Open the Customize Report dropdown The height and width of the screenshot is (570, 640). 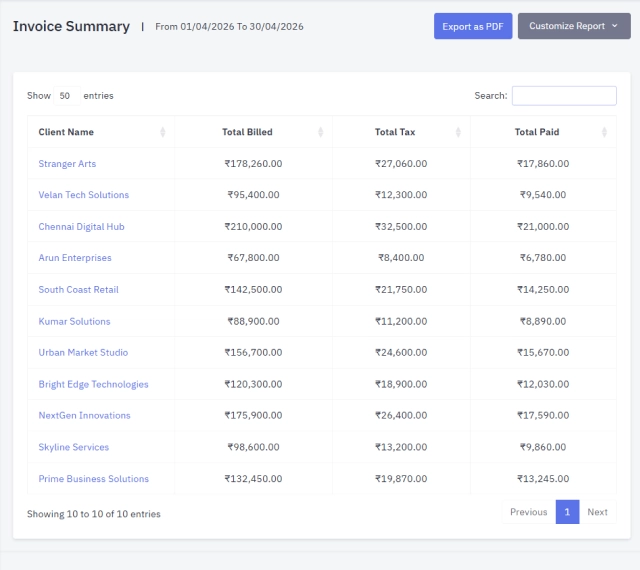click(574, 26)
